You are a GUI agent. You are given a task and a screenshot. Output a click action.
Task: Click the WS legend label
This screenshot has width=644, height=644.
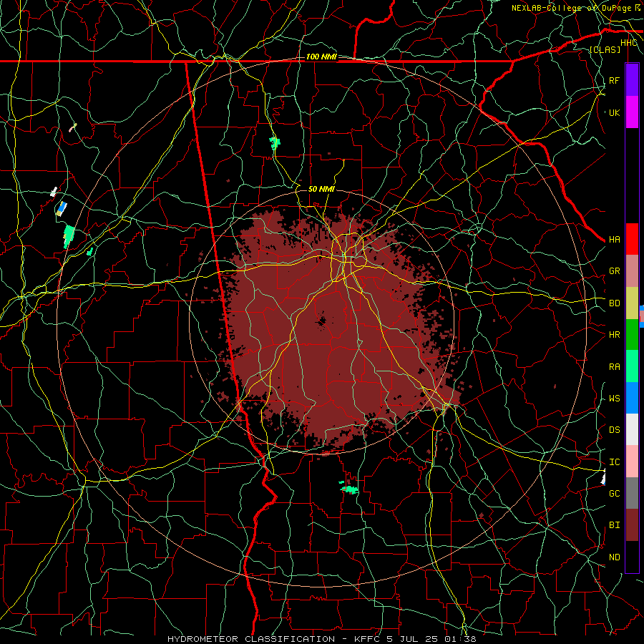[614, 399]
